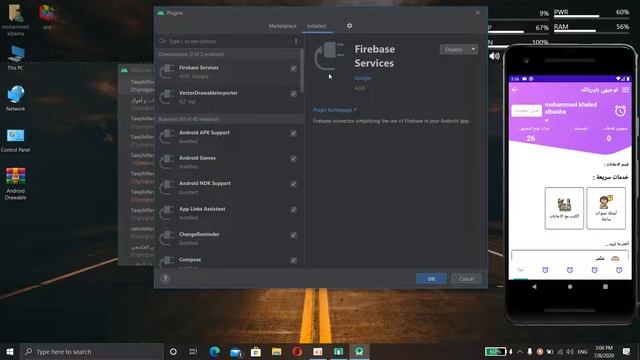Toggle the Firebase Services plugin checkbox

tap(293, 69)
